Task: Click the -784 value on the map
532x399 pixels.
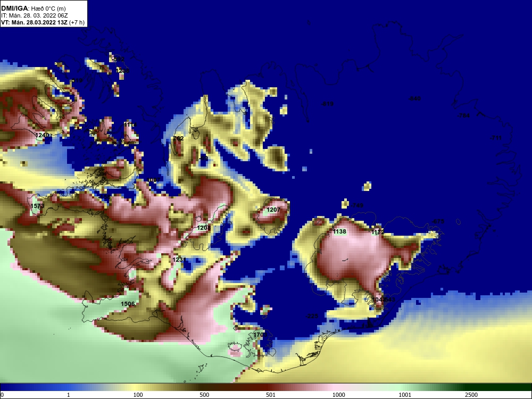Action: tap(463, 115)
